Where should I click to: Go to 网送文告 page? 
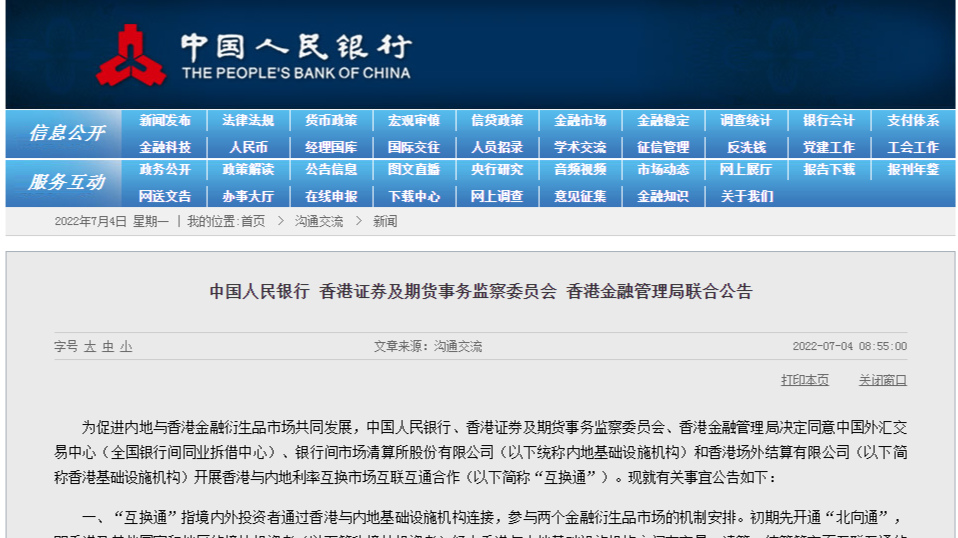(165, 196)
